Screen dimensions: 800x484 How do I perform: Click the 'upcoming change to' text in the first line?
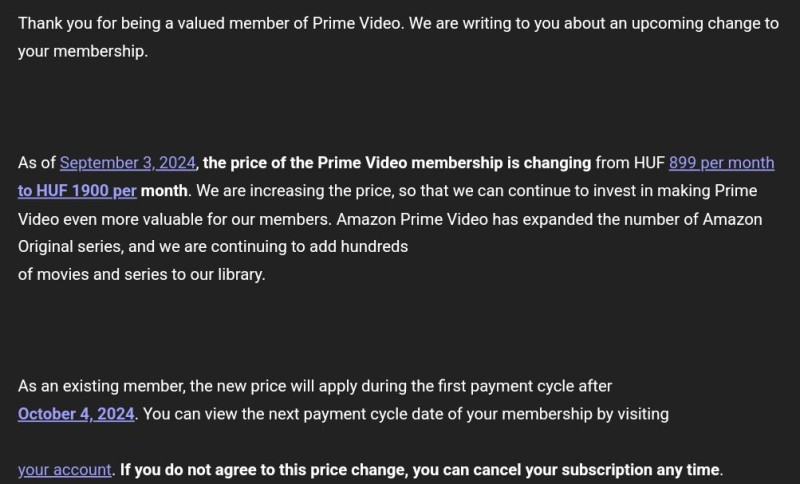pos(705,23)
